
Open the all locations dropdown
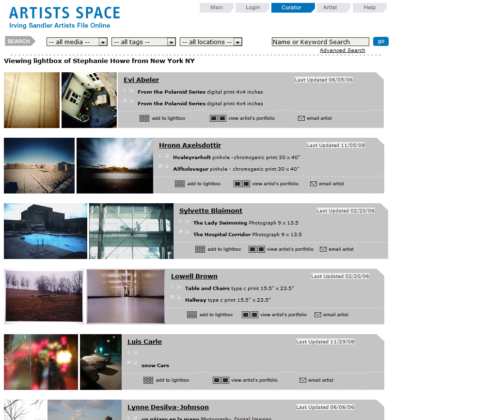(211, 42)
